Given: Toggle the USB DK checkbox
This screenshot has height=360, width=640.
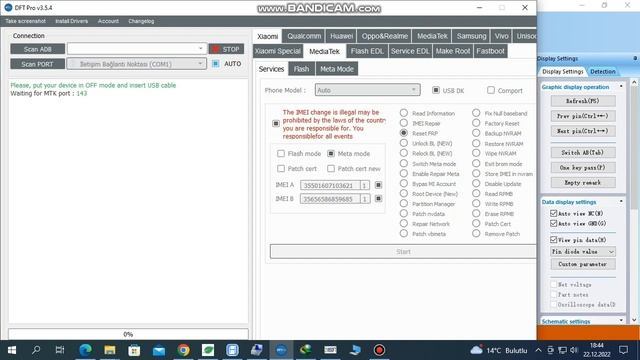Looking at the screenshot, I should tap(436, 90).
